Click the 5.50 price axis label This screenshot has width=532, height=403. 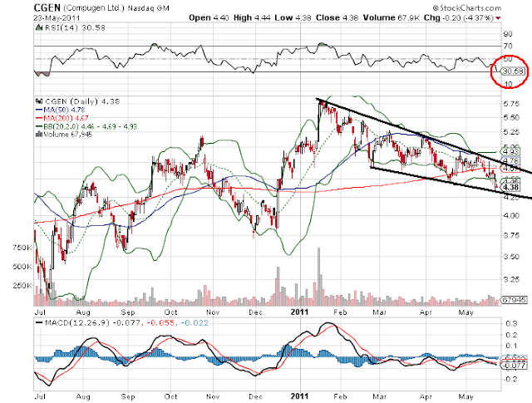511,118
